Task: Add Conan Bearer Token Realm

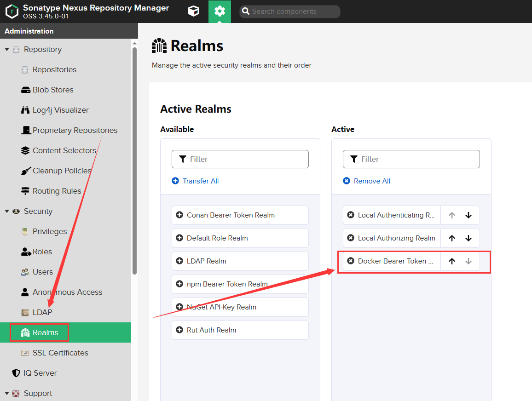Action: [x=240, y=215]
